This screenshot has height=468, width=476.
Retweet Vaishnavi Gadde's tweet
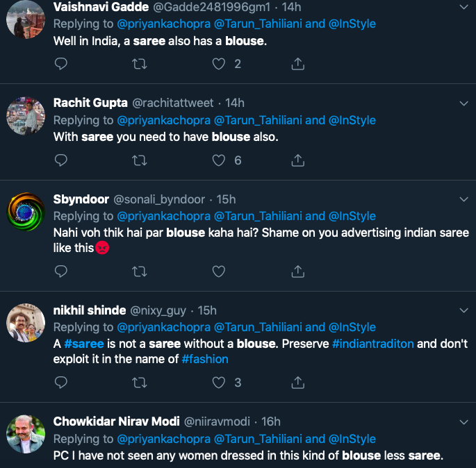coord(140,64)
